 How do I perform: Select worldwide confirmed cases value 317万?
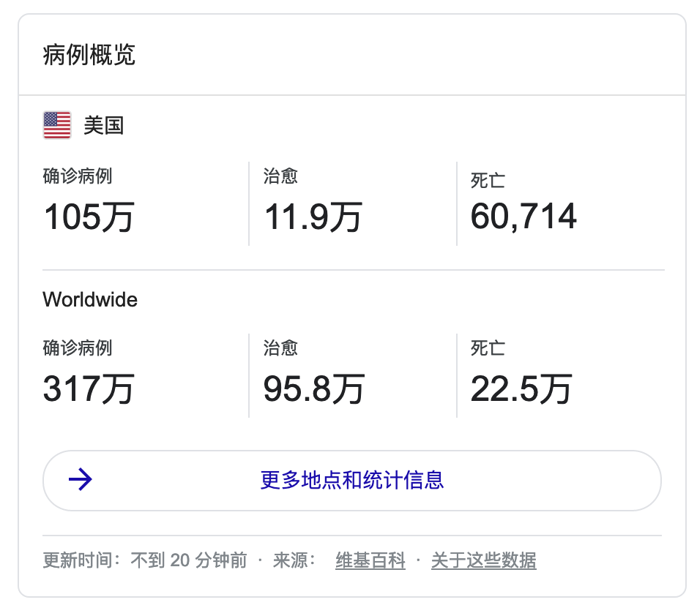89,388
